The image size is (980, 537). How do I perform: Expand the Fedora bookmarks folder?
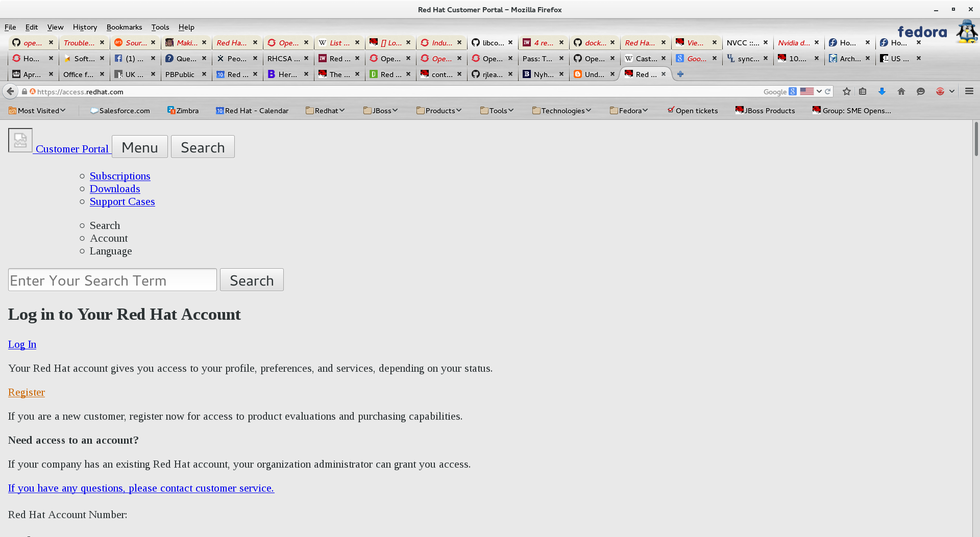[x=629, y=111]
